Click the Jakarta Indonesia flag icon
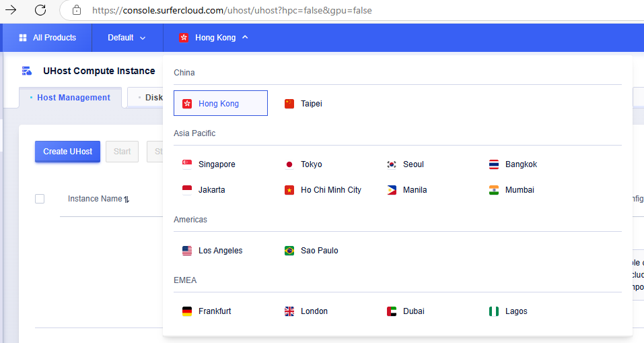This screenshot has height=343, width=644. coord(187,189)
